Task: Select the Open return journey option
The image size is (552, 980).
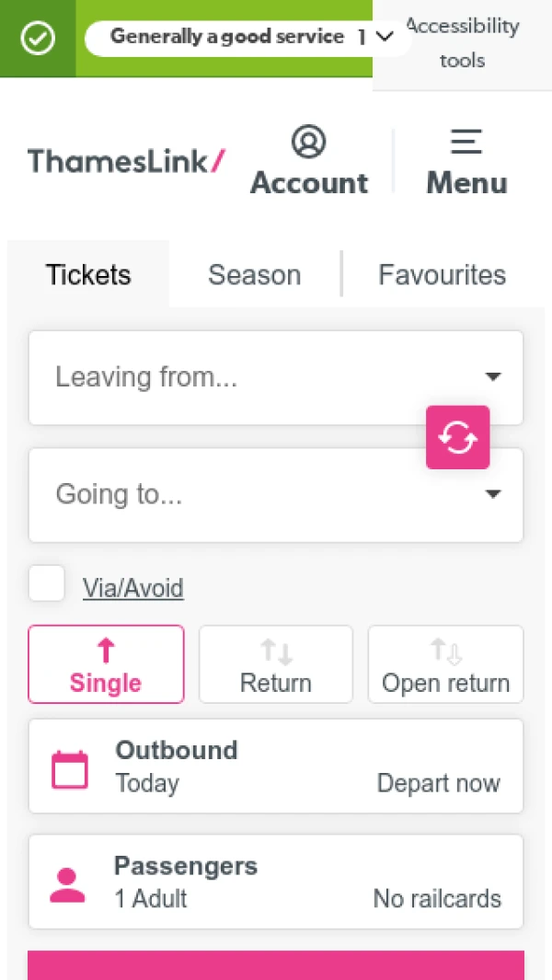Action: pos(445,664)
